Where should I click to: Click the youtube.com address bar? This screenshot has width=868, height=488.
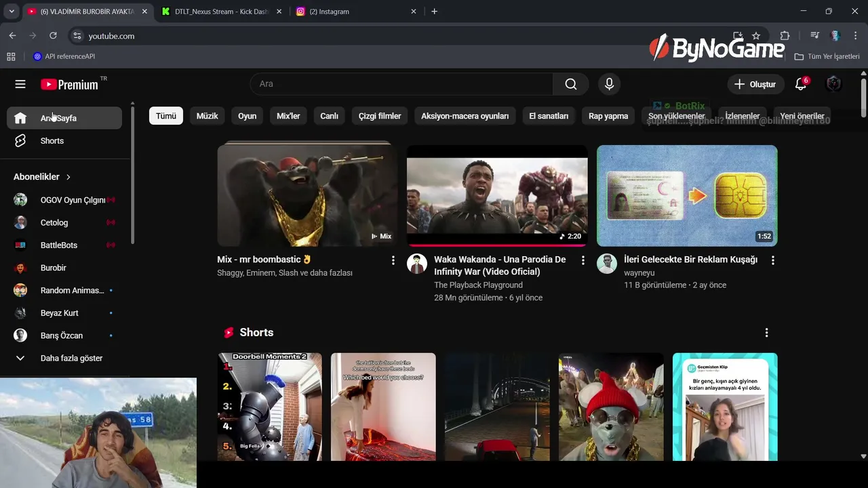[400, 36]
